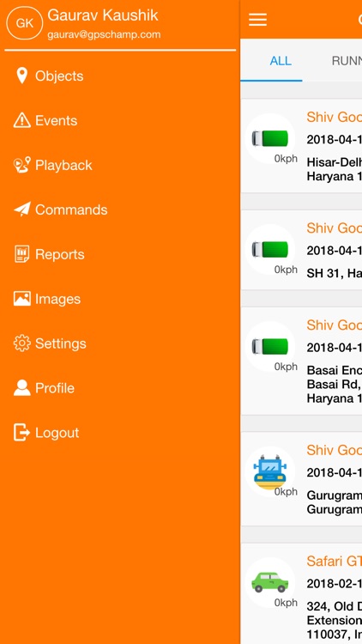Open the Events menu item
Viewport: 362px width, 644px height.
tap(120, 120)
